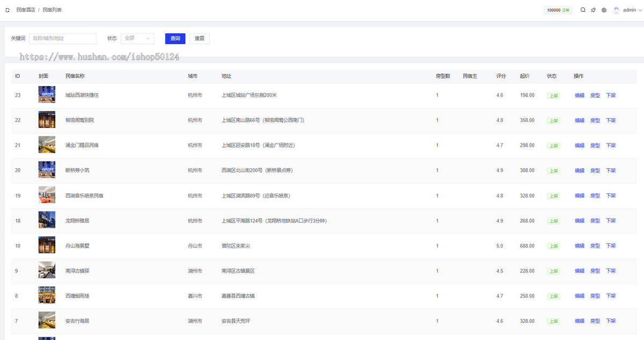Screen dimensions: 644x340
Task: Click the 房型数 column header
Action: click(443, 76)
